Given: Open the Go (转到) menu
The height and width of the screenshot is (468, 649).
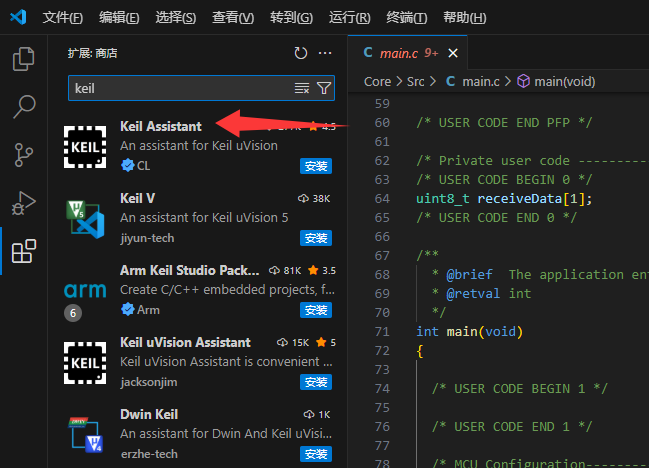Looking at the screenshot, I should click(x=291, y=17).
